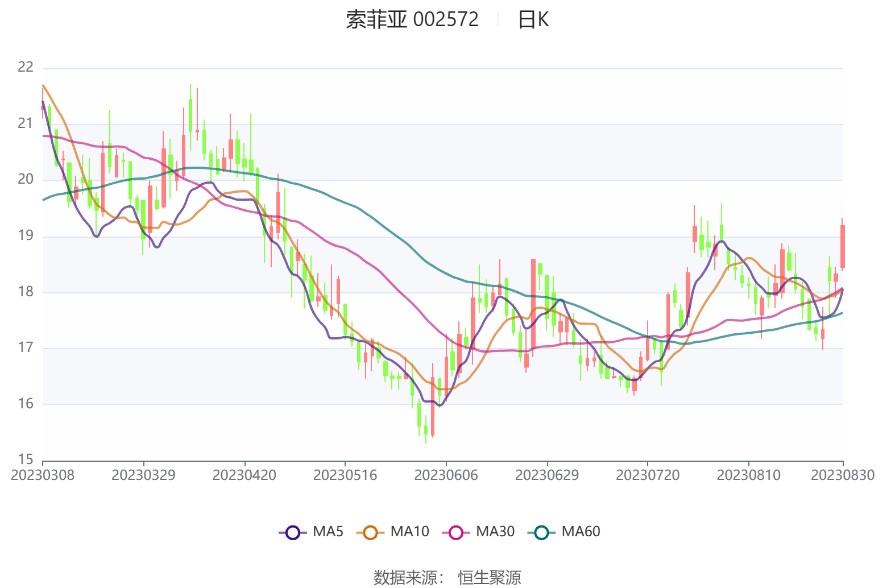This screenshot has height=588, width=895.
Task: Click the 数据来源 恒生聚源 source text
Action: [447, 577]
